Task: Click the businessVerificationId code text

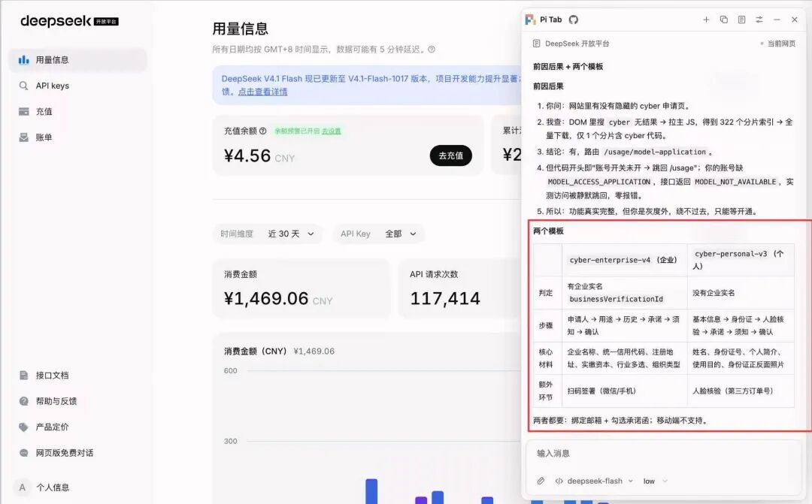Action: pos(616,299)
